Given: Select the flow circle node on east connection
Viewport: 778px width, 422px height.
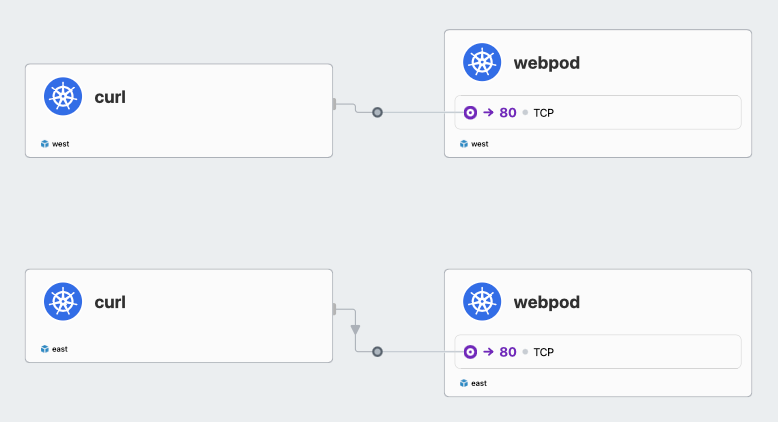Looking at the screenshot, I should pos(378,352).
